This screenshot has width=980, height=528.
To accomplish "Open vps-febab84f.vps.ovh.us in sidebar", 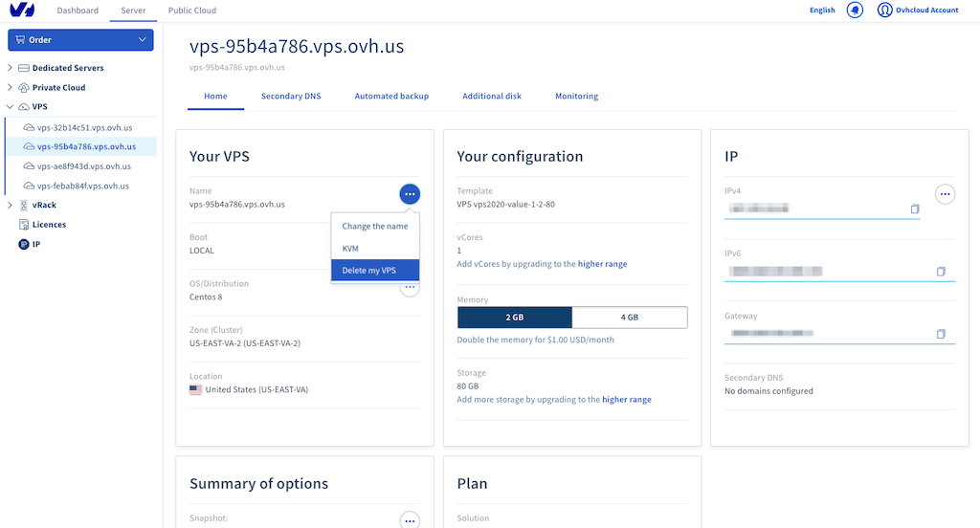I will [83, 186].
